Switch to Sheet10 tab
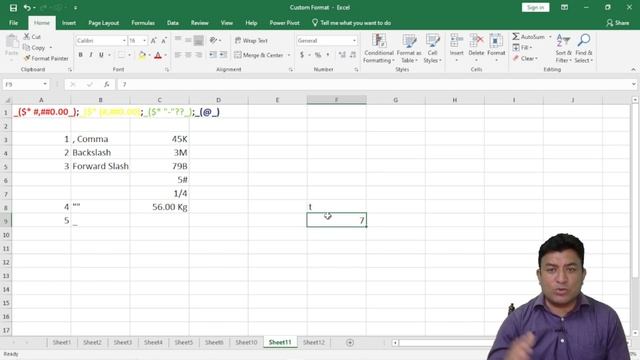This screenshot has width=640, height=360. [246, 342]
